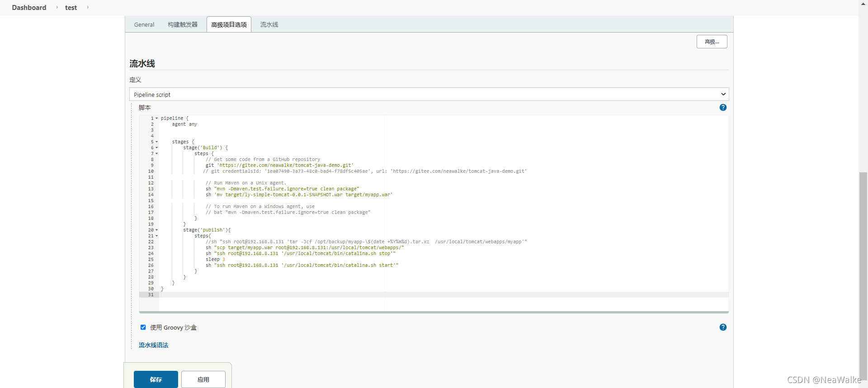868x388 pixels.
Task: Fold the steps block at line 7
Action: [157, 154]
